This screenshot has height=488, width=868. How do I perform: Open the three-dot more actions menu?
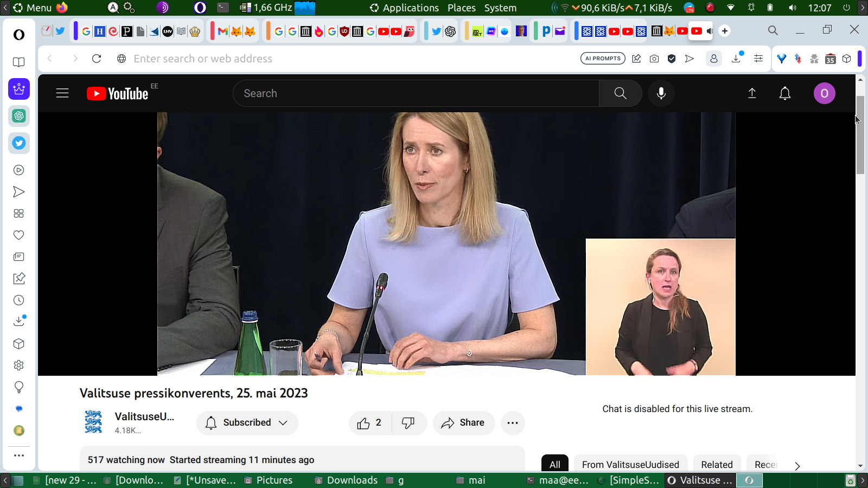[x=512, y=423]
